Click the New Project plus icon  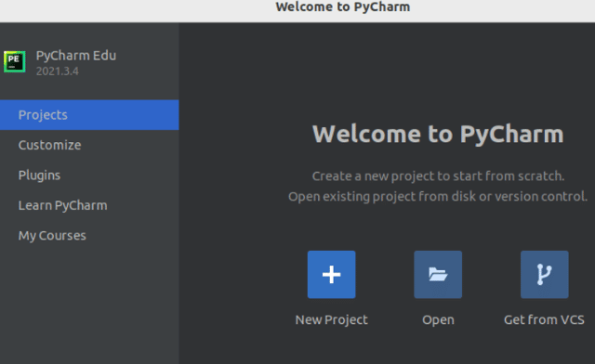click(x=331, y=274)
